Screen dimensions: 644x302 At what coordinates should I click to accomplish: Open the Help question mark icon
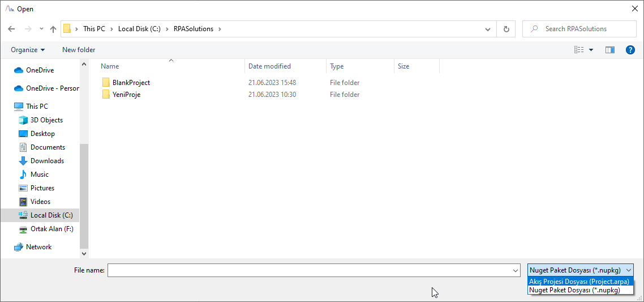630,50
